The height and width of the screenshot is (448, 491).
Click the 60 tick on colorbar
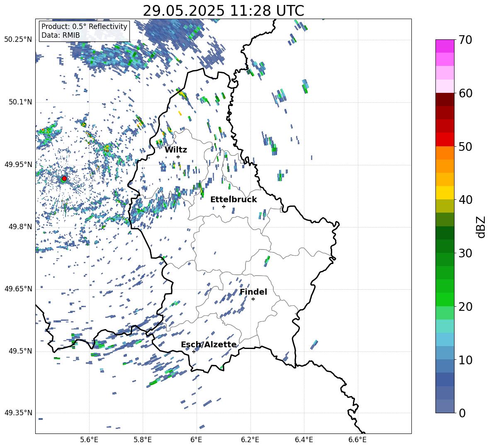(465, 93)
